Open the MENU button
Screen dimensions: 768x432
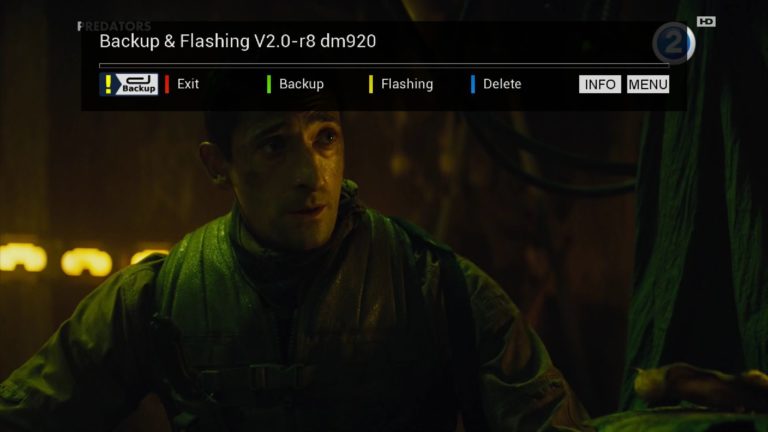(648, 84)
